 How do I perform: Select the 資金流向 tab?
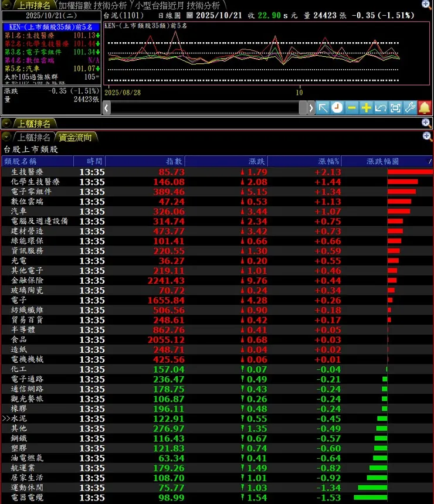coord(75,138)
